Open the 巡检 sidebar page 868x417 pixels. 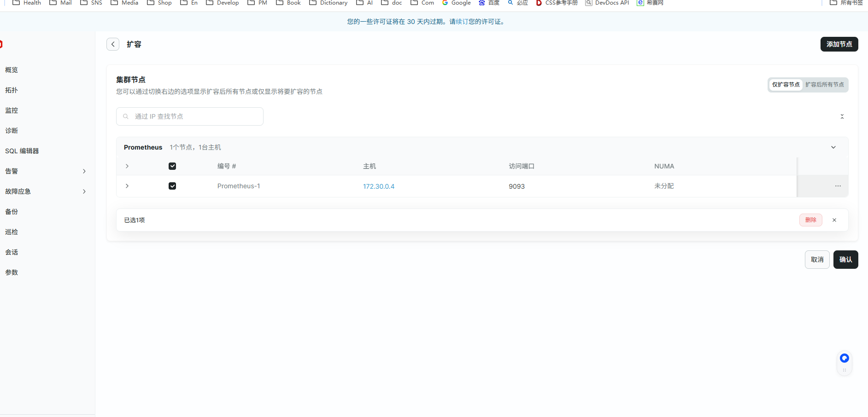point(12,232)
